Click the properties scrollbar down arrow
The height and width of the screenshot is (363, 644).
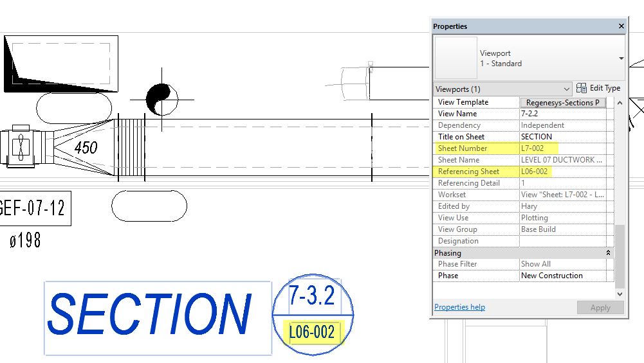point(620,294)
